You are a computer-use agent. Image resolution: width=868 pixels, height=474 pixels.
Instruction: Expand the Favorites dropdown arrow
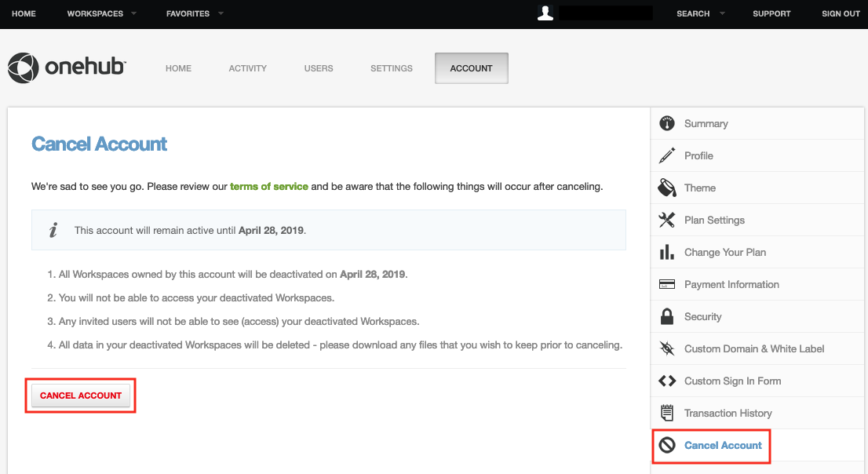click(221, 13)
